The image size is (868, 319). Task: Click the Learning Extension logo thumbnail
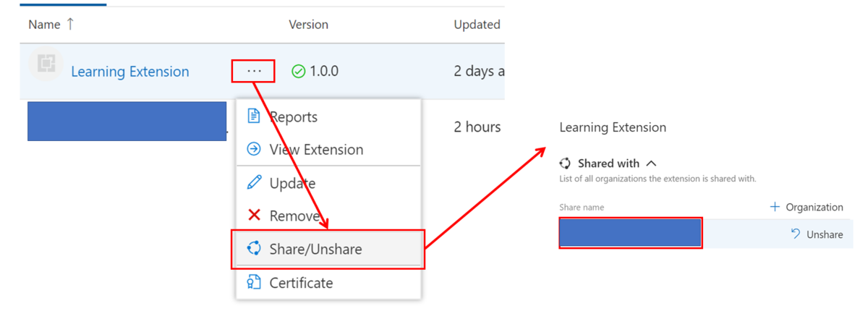[x=46, y=64]
